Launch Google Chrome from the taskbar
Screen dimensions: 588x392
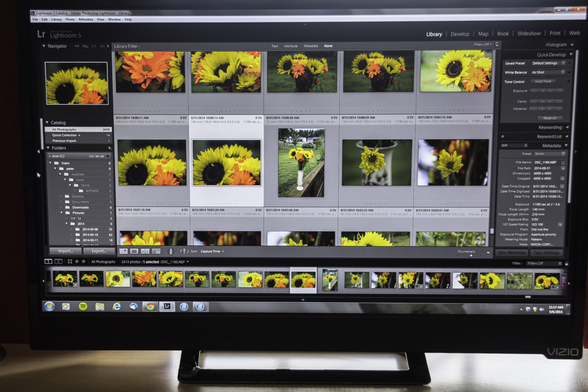tap(150, 306)
